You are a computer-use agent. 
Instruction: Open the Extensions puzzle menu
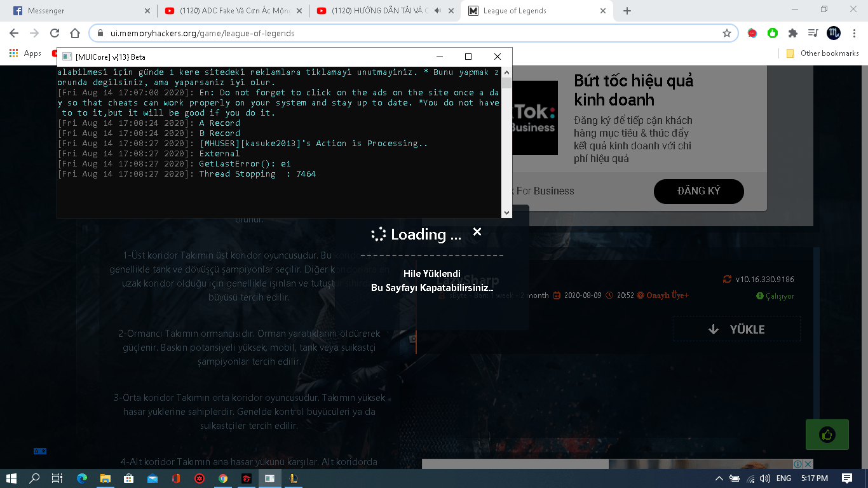pyautogui.click(x=792, y=33)
